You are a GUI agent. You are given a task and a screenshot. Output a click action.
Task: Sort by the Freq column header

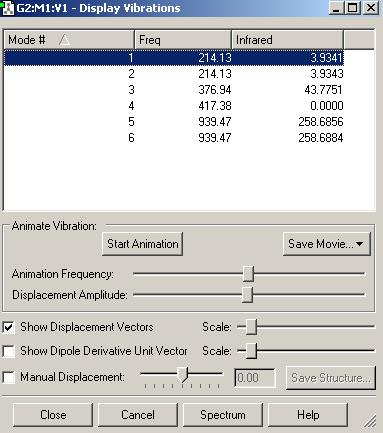pyautogui.click(x=183, y=40)
